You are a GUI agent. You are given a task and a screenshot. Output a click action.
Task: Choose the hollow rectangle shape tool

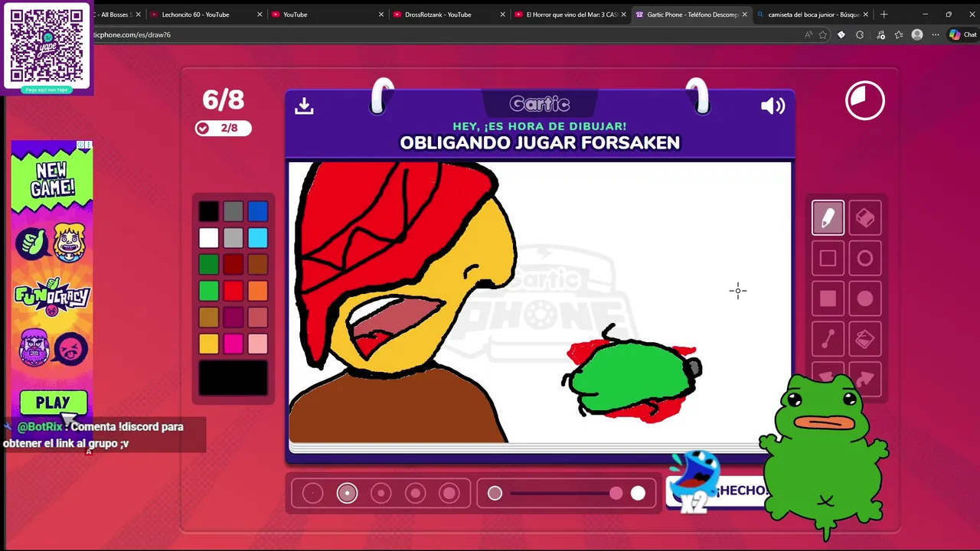point(828,259)
